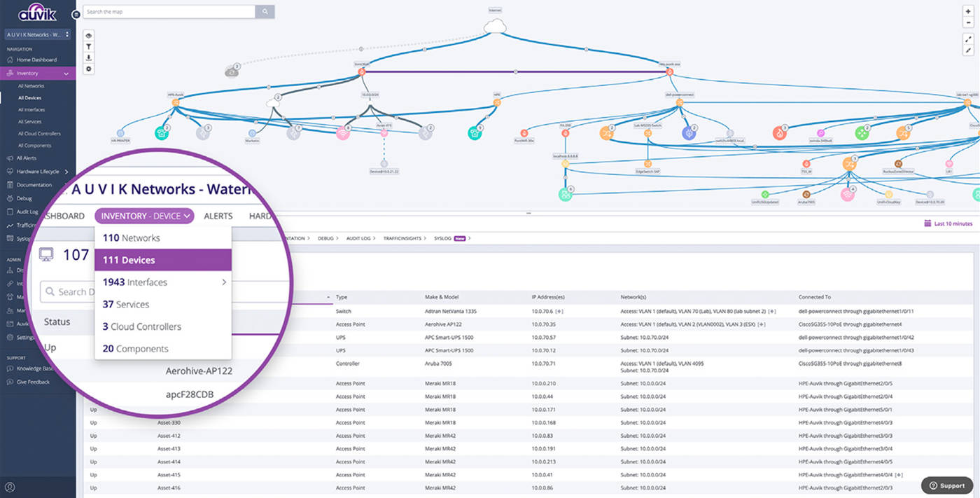Click the Internet cloud node on map
Image resolution: width=980 pixels, height=498 pixels.
pos(495,27)
